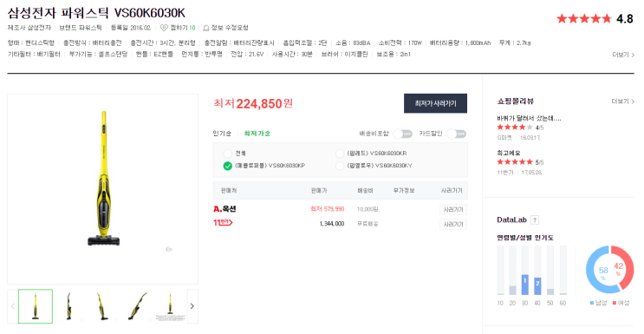644x334 pixels.
Task: Click the age 30 popularity bar
Action: click(525, 285)
